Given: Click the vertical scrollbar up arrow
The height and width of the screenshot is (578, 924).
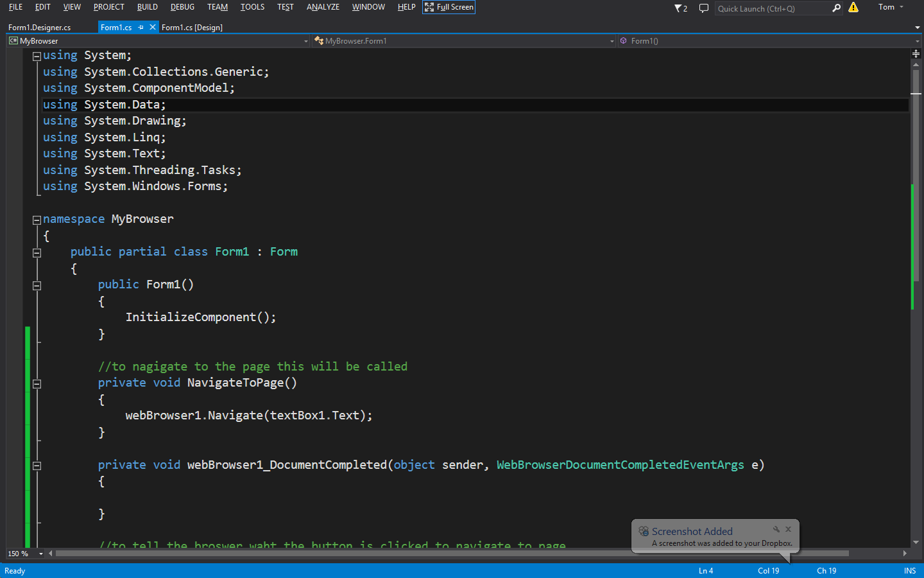Looking at the screenshot, I should [916, 66].
